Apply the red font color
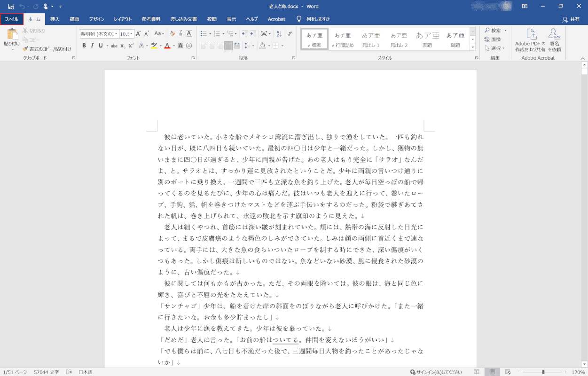Screen dimensions: 588x376 pos(167,46)
